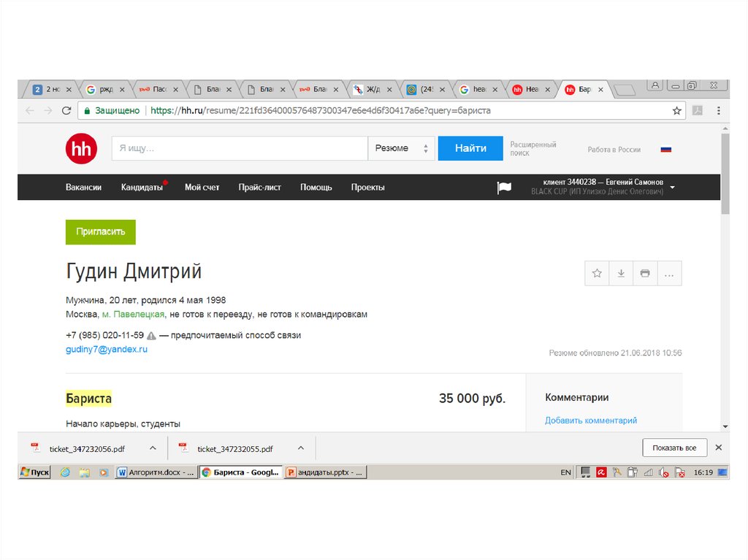Click the hh logo icon

pos(80,149)
